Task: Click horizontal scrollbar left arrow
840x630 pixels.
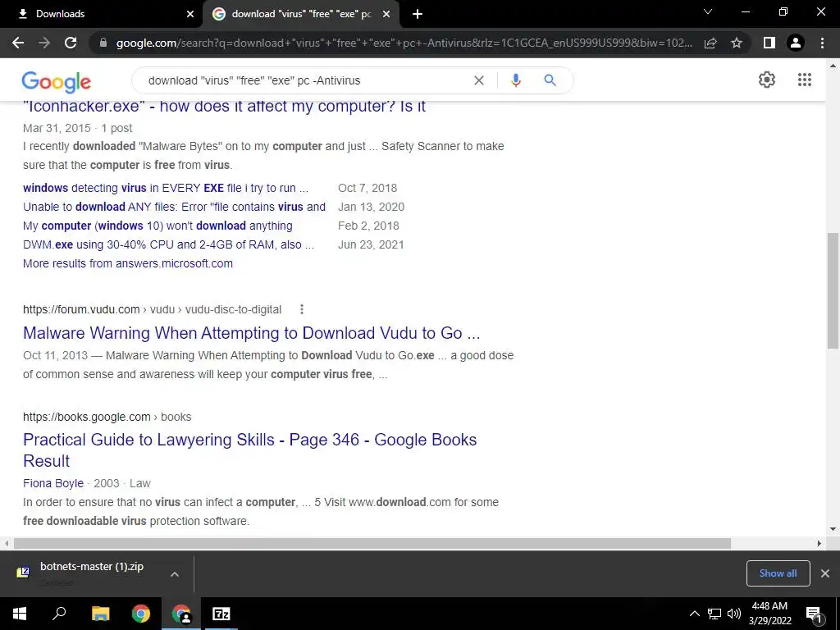Action: [x=7, y=543]
